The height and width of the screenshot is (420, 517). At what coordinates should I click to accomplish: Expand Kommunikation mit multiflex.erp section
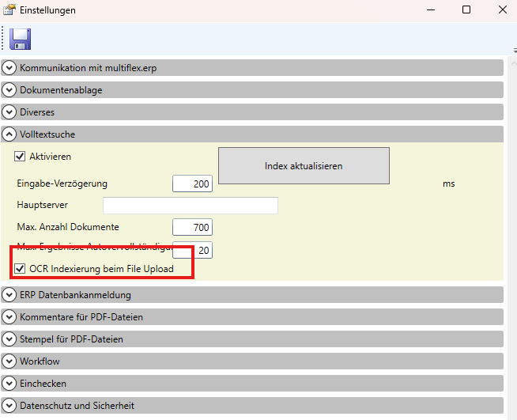(9, 68)
